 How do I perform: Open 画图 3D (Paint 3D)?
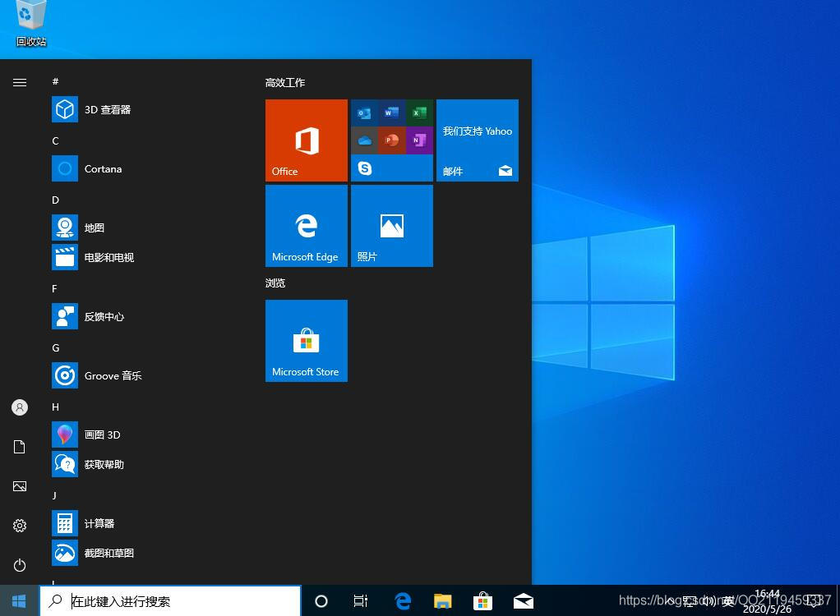[x=145, y=434]
